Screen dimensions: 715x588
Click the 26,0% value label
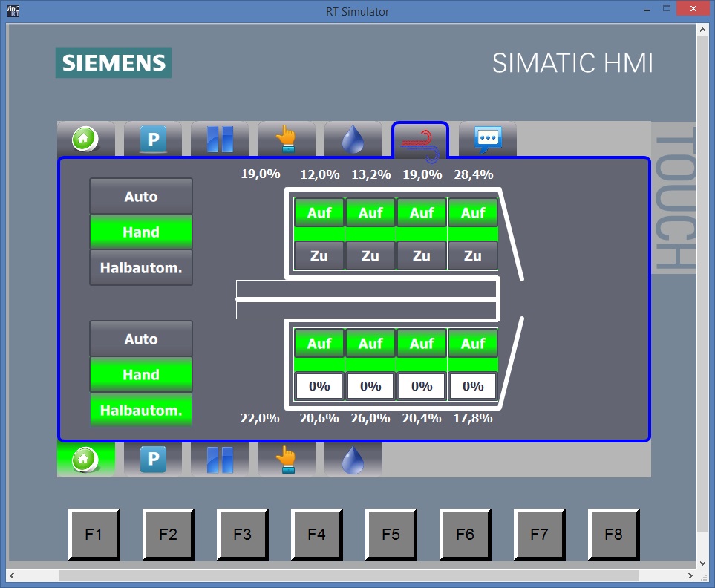click(x=370, y=418)
